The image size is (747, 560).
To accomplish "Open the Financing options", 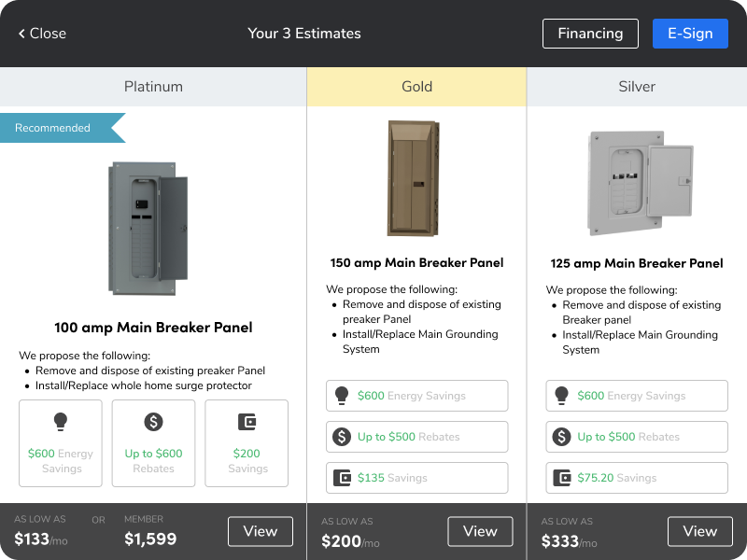I will coord(590,34).
